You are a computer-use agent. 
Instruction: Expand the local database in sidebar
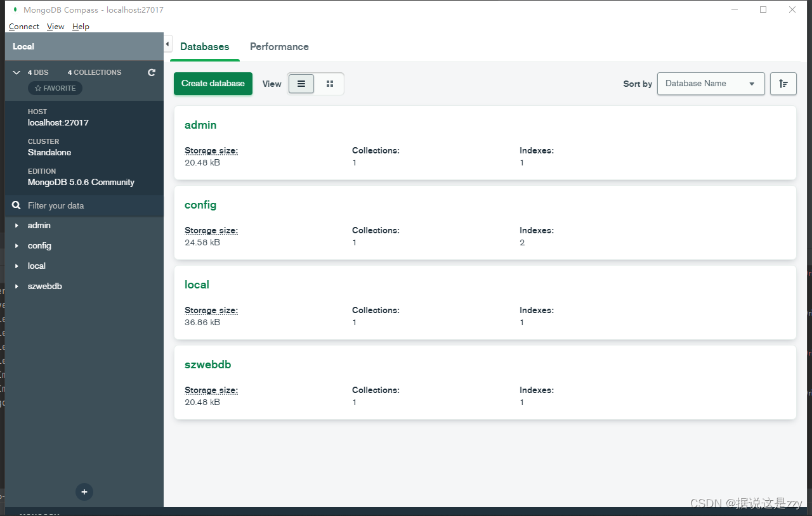tap(16, 266)
